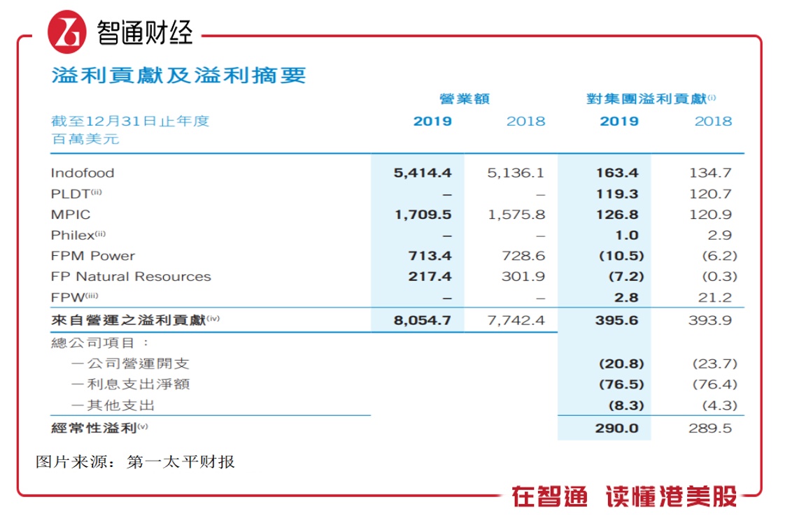Viewport: 785px width, 532px height.
Task: Click 利息支出淨額 2019 value (76.5)
Action: [621, 384]
